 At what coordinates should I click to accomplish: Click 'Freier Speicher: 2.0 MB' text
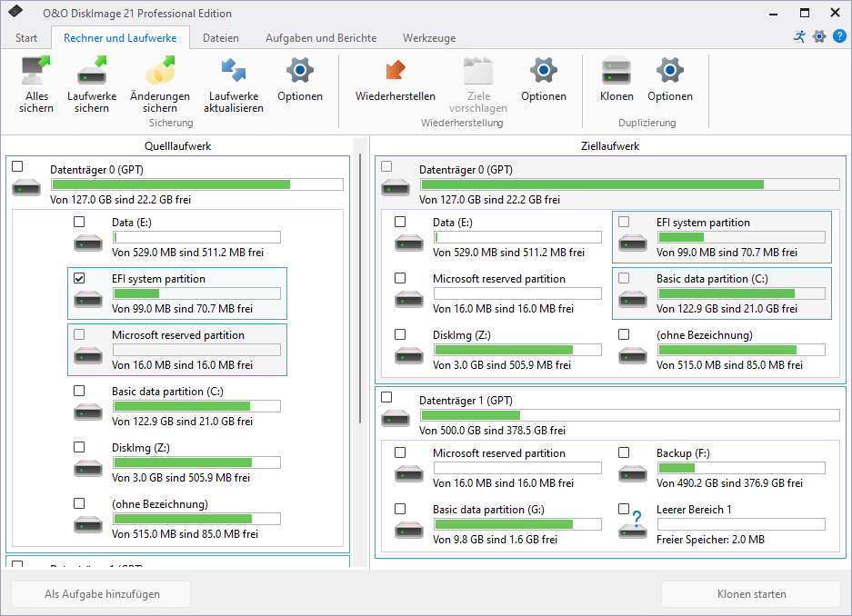(710, 540)
